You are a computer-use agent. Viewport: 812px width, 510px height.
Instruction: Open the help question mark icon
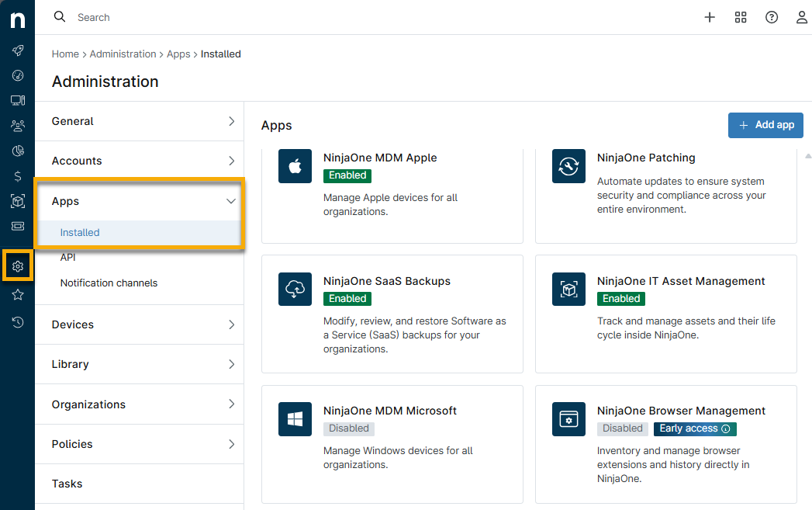pyautogui.click(x=772, y=17)
